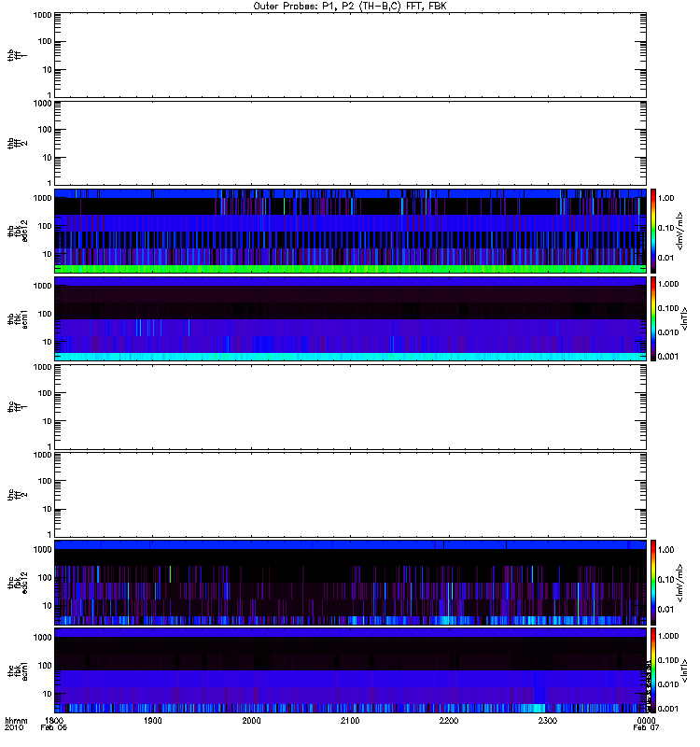Click the '<|mV/m|>' unit label of thb edc12
The image size is (700, 747).
click(x=680, y=231)
